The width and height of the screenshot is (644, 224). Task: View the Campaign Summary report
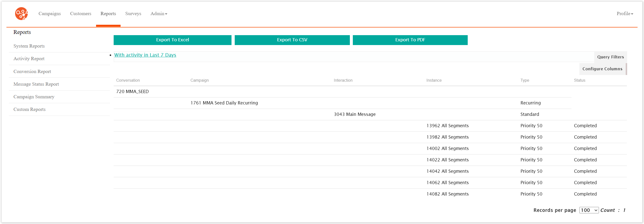pos(34,97)
